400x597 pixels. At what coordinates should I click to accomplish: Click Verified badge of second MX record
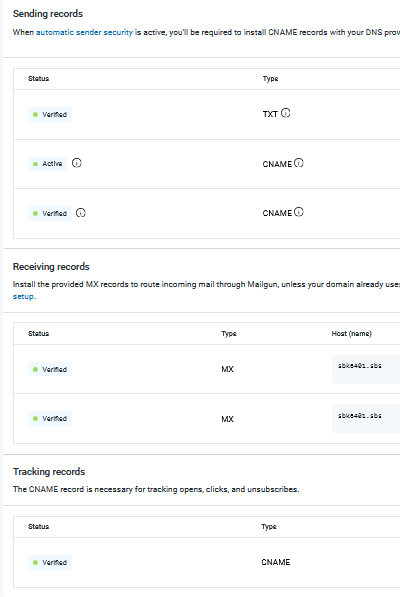[x=50, y=418]
